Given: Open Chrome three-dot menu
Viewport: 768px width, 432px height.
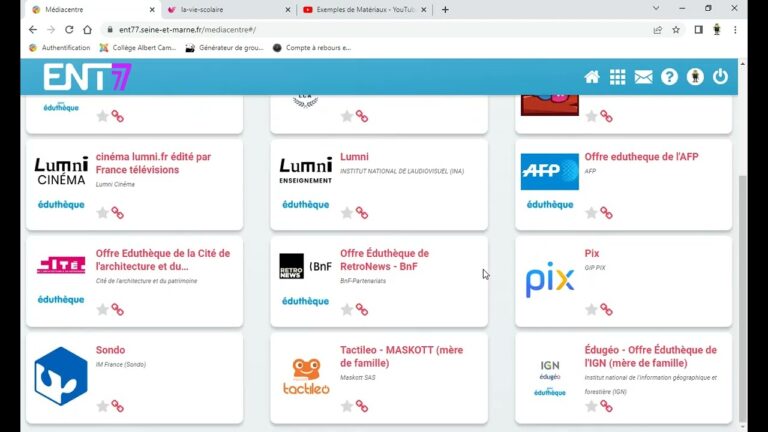Looking at the screenshot, I should [x=735, y=30].
